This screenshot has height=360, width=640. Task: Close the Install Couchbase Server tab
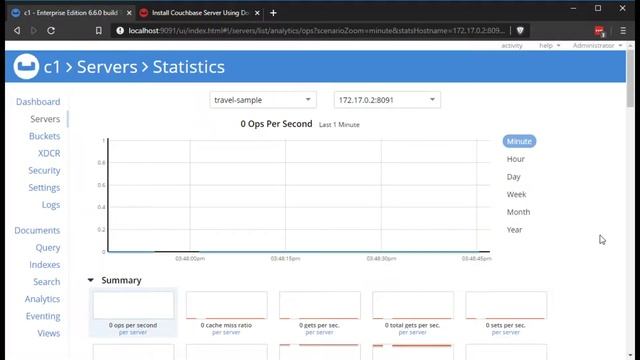[x=257, y=13]
